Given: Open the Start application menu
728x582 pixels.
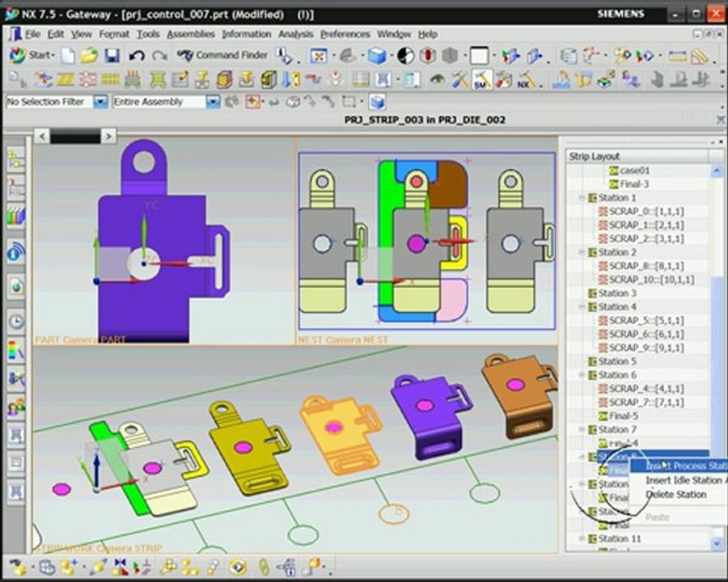Looking at the screenshot, I should coord(32,55).
